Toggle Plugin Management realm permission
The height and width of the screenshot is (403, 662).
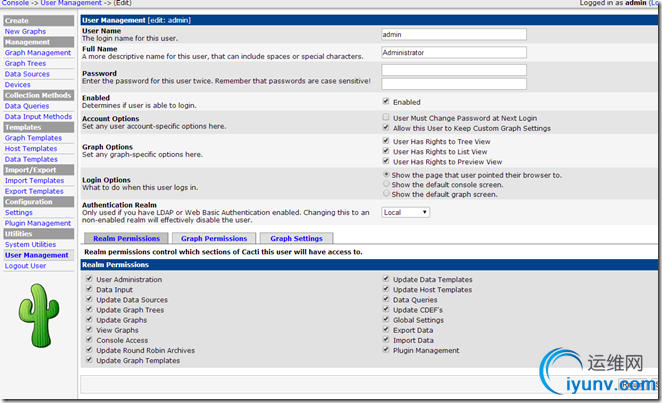tap(385, 349)
